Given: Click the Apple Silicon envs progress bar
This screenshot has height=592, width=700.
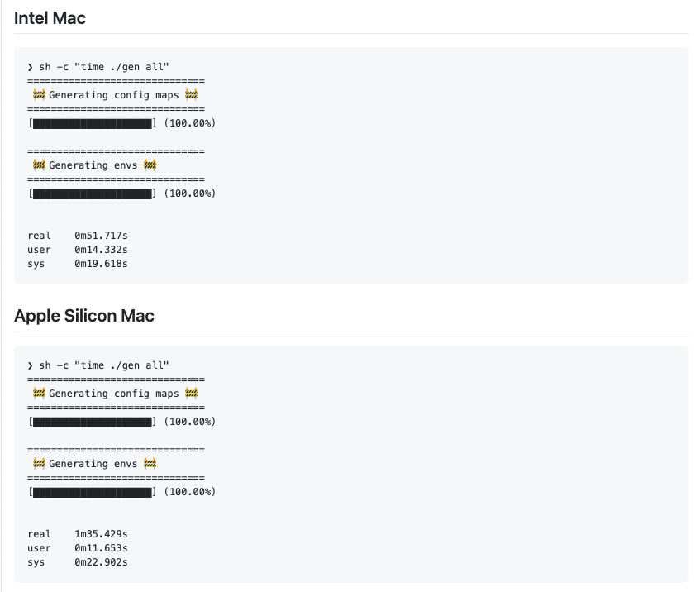Looking at the screenshot, I should pyautogui.click(x=93, y=492).
